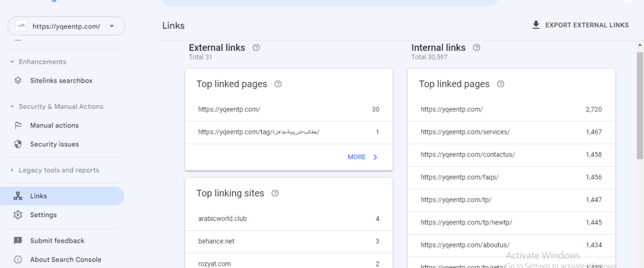The width and height of the screenshot is (644, 268).
Task: Collapse Security & Manual Actions section
Action: [12, 107]
